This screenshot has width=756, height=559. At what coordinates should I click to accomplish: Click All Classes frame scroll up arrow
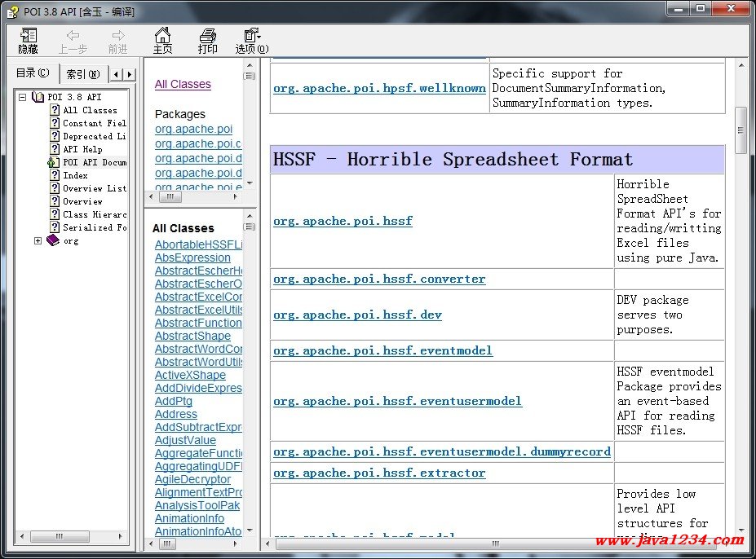(250, 215)
